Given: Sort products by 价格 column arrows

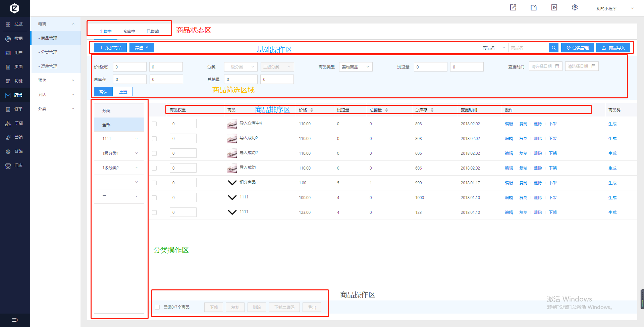Looking at the screenshot, I should pos(312,110).
